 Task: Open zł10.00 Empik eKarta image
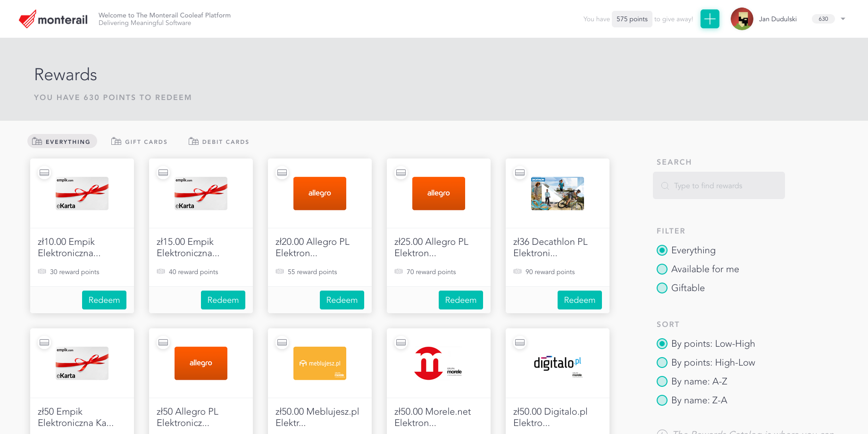82,193
